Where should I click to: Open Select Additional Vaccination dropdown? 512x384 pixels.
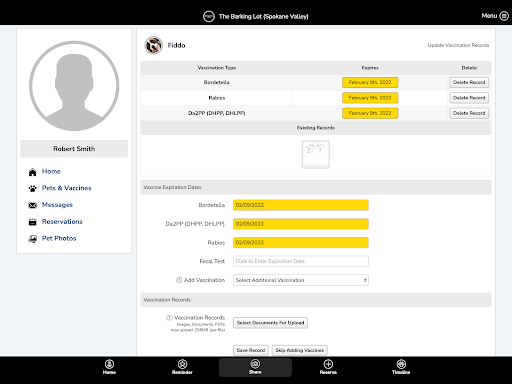click(301, 280)
